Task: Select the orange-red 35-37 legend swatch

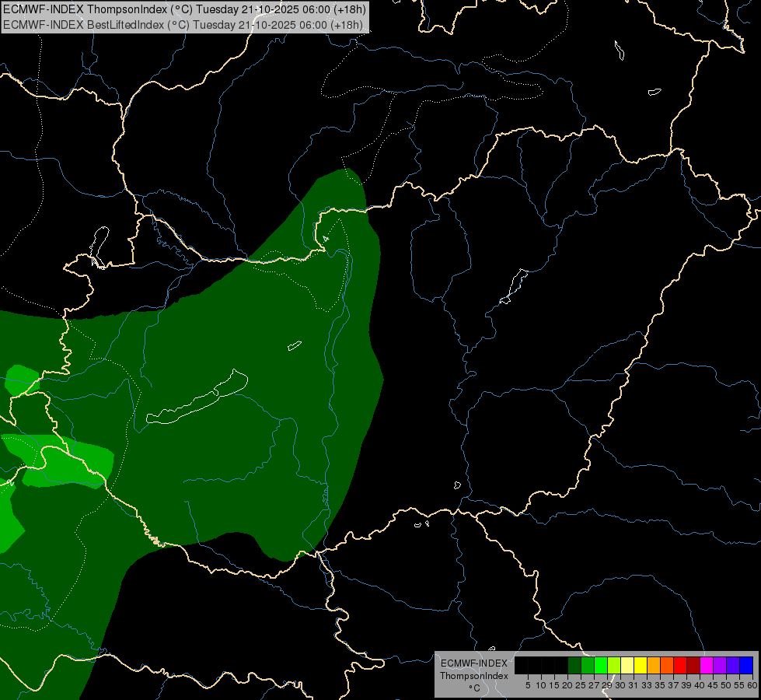Action: coord(667,665)
